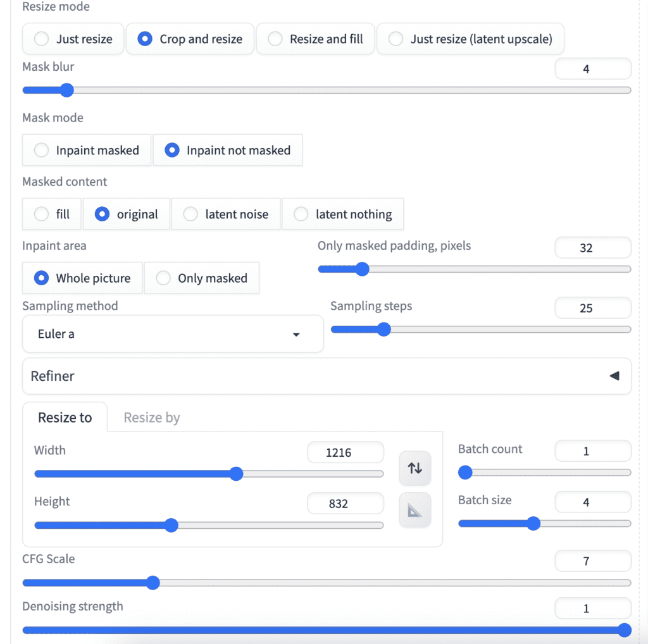648x644 pixels.
Task: Click the Height slider handle
Action: coord(171,525)
